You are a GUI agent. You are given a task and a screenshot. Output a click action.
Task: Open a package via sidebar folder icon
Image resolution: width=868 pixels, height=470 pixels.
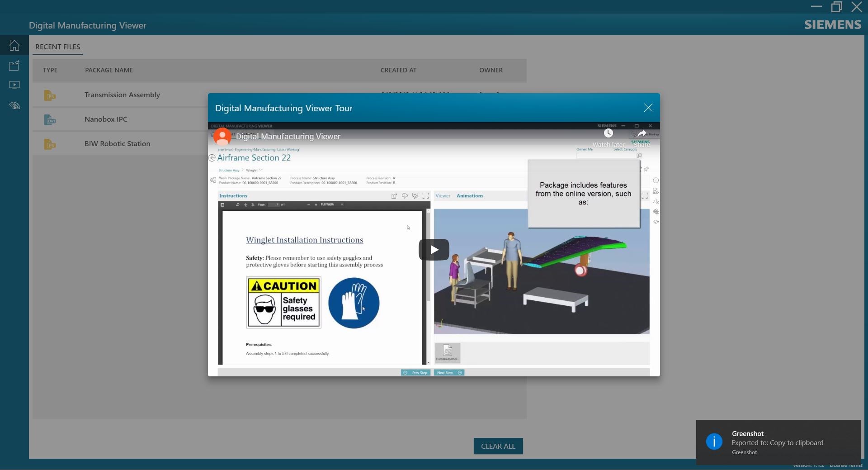pos(14,66)
